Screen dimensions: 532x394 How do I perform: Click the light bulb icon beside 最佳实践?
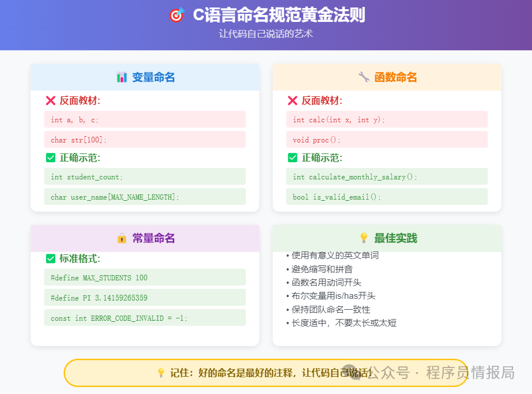364,238
